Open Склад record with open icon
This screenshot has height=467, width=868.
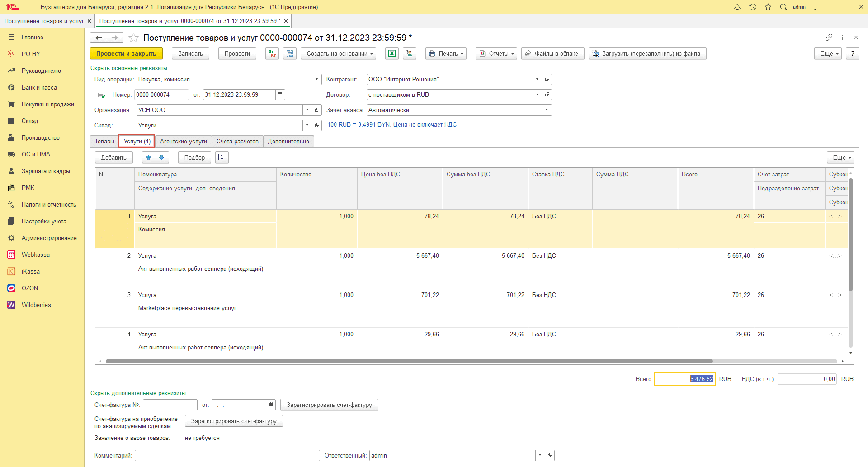(x=317, y=125)
